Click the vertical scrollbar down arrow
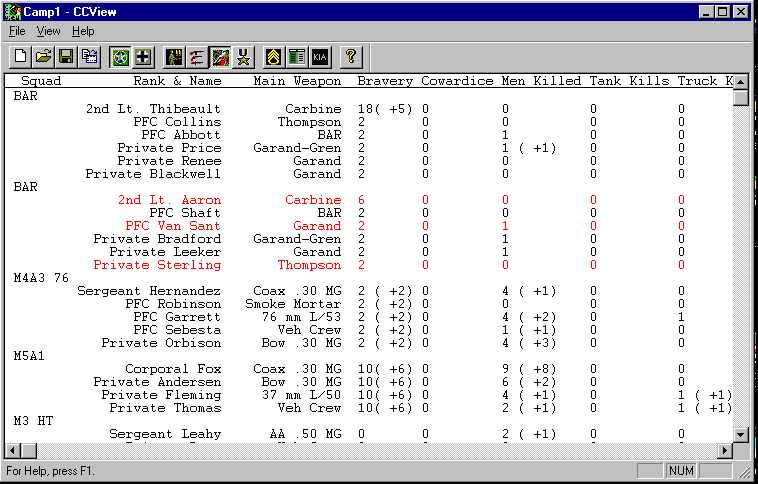 pyautogui.click(x=741, y=435)
